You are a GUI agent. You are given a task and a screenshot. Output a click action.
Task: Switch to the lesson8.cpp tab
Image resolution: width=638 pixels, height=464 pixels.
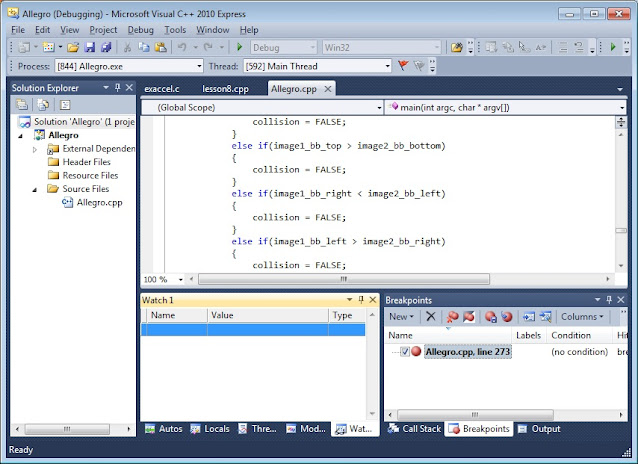(x=225, y=89)
